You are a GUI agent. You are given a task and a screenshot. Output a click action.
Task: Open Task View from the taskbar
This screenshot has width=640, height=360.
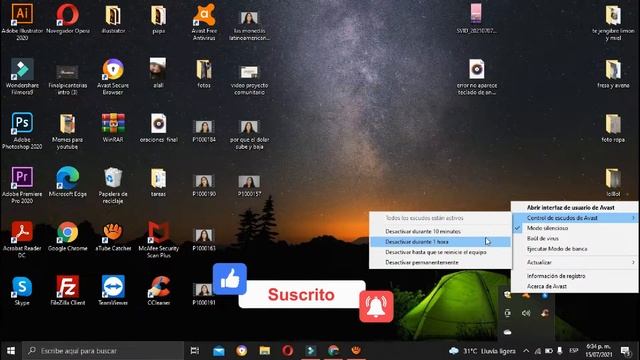(195, 351)
